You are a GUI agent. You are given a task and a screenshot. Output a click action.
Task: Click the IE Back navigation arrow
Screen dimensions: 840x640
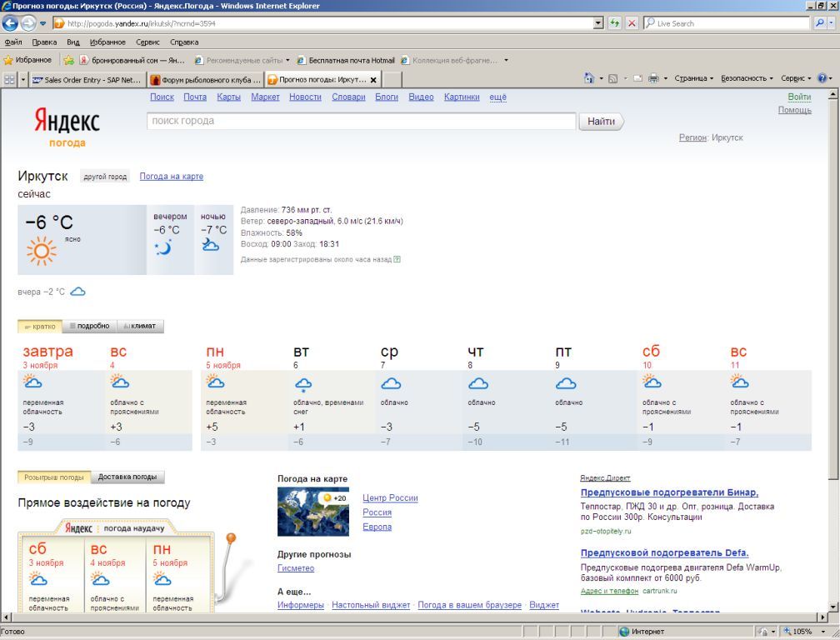(x=11, y=23)
